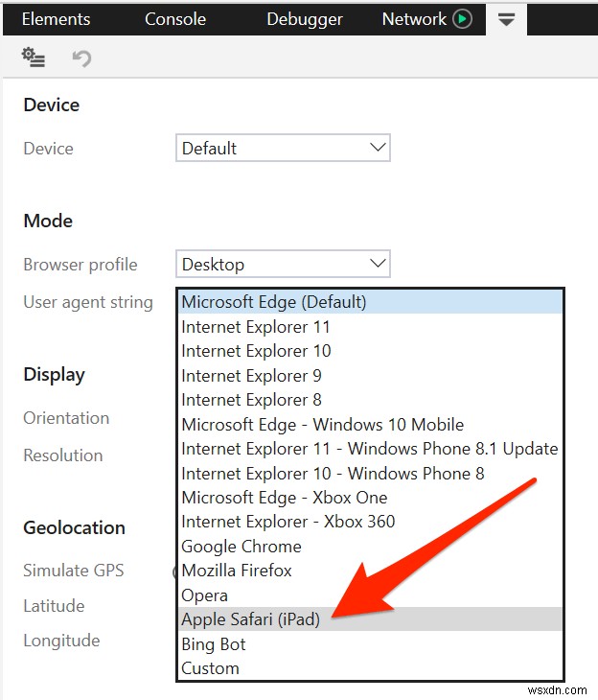Screen dimensions: 598x700
Task: Open the Browser profile dropdown showing Desktop
Action: tap(283, 264)
